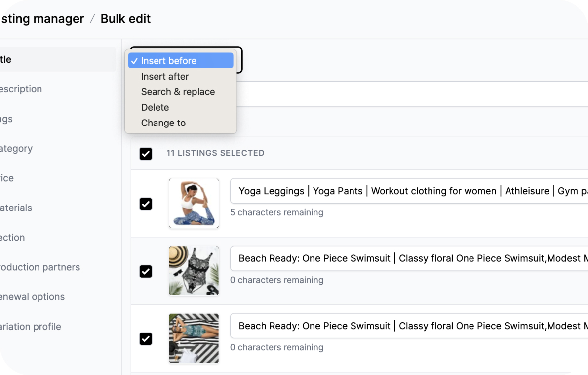Go to the Materials section
Screen dimensions: 588x375
30,208
